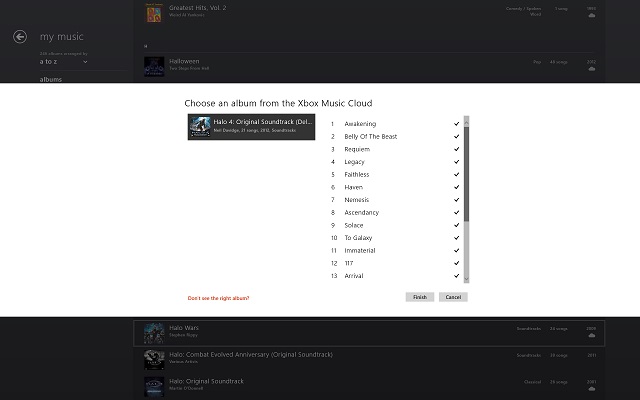Open the a to z sort dropdown
The width and height of the screenshot is (640, 400).
coord(64,62)
